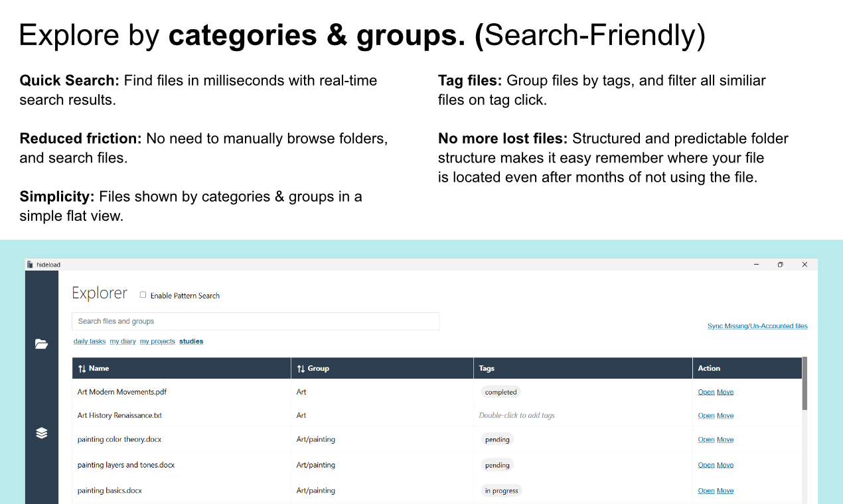Switch to 'my diary' category
This screenshot has width=843, height=504.
point(123,342)
